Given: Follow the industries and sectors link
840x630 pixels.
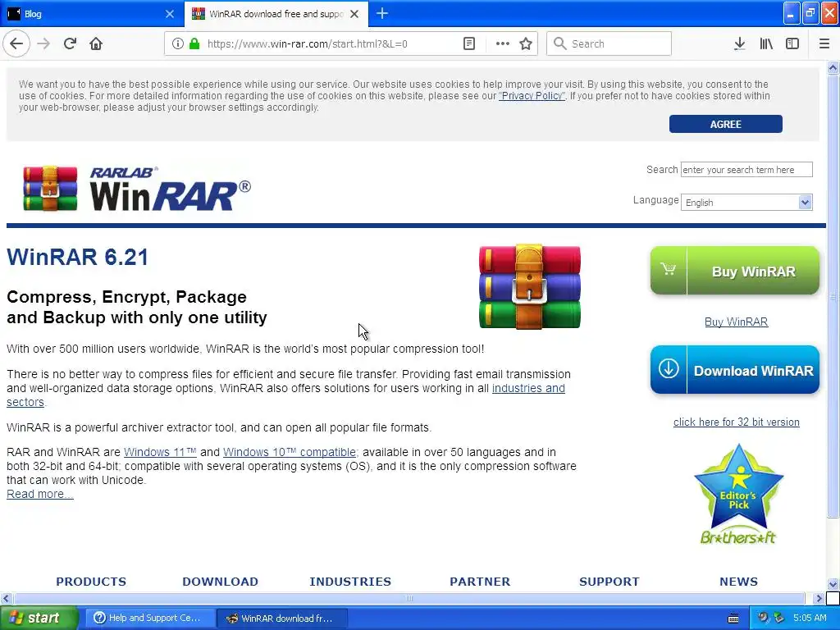Looking at the screenshot, I should (527, 388).
